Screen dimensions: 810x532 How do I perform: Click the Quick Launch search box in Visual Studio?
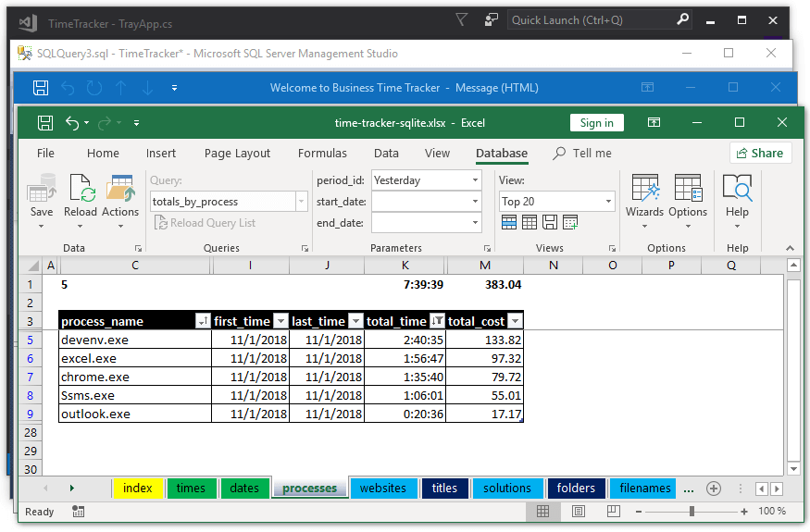(599, 20)
